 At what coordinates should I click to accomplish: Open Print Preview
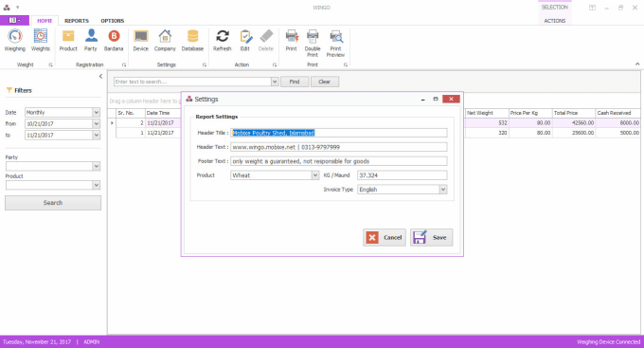click(x=335, y=44)
